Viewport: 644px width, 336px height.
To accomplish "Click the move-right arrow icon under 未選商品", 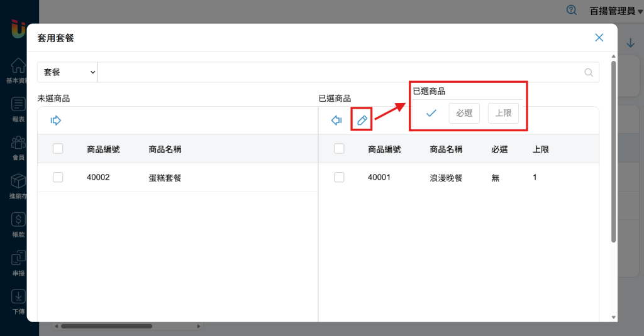I will [56, 120].
